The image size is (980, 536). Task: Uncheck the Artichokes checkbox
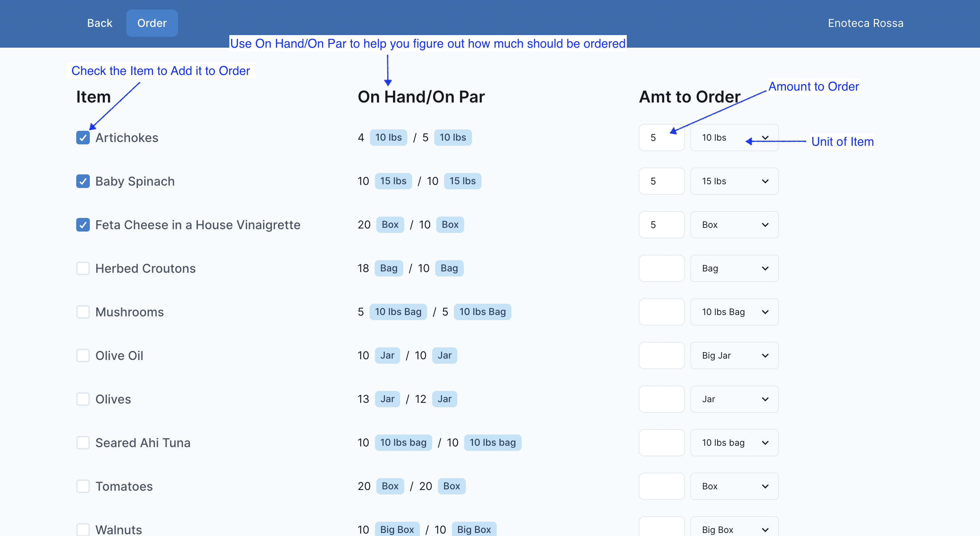click(83, 138)
